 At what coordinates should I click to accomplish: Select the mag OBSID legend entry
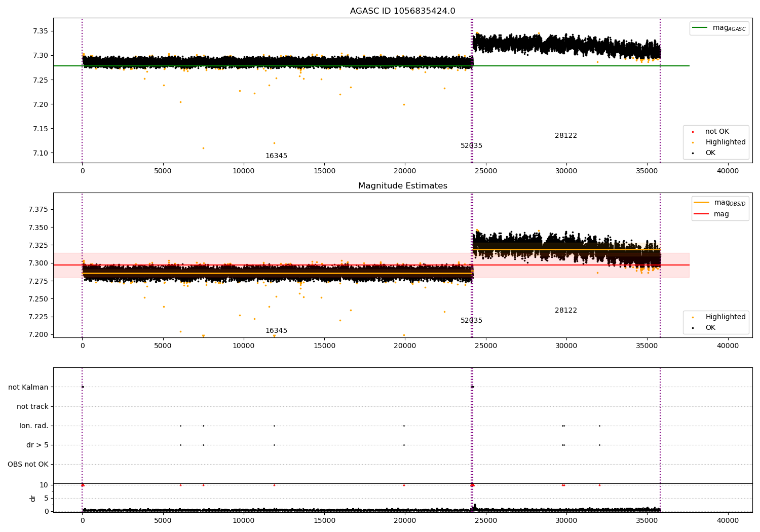pyautogui.click(x=720, y=203)
